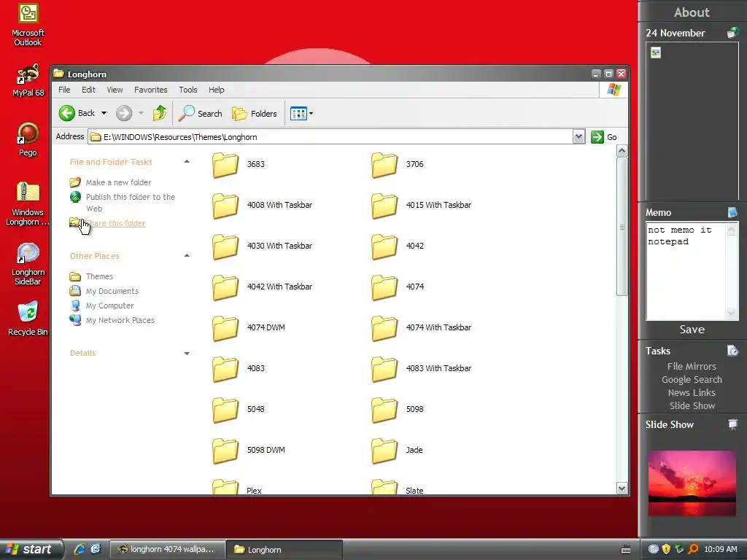Open News Links in Tasks panel
This screenshot has width=747, height=560.
click(x=692, y=393)
